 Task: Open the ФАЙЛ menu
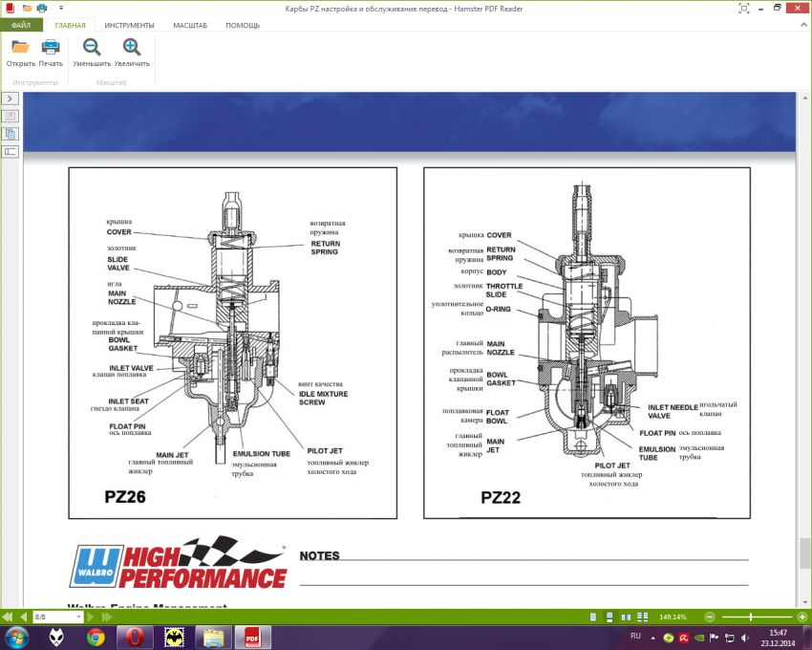pyautogui.click(x=21, y=25)
